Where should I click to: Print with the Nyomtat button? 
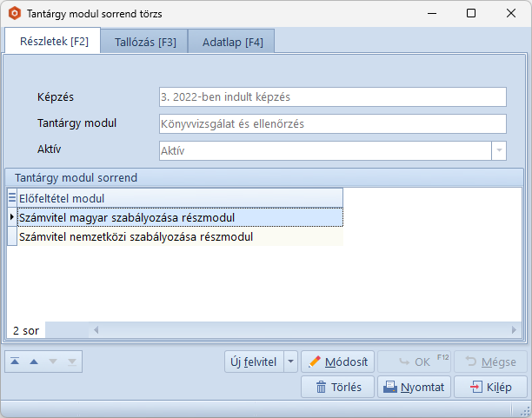(x=414, y=387)
